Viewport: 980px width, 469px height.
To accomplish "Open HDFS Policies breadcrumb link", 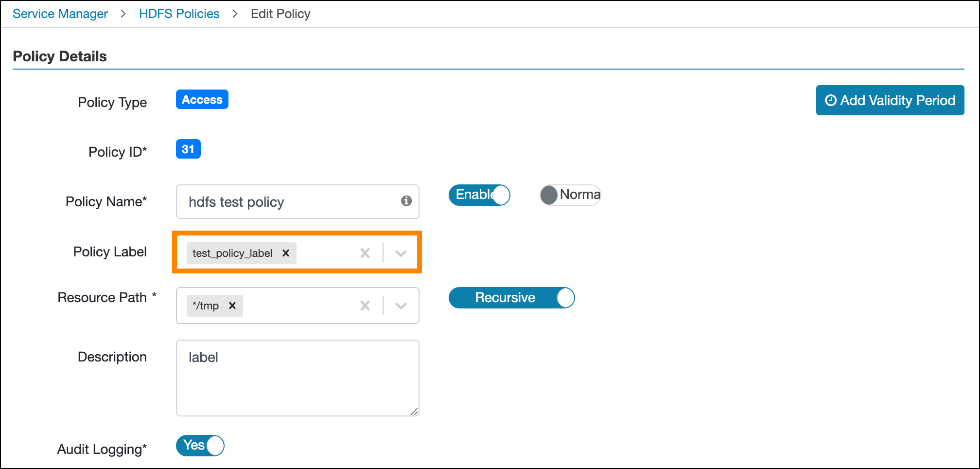I will 179,14.
